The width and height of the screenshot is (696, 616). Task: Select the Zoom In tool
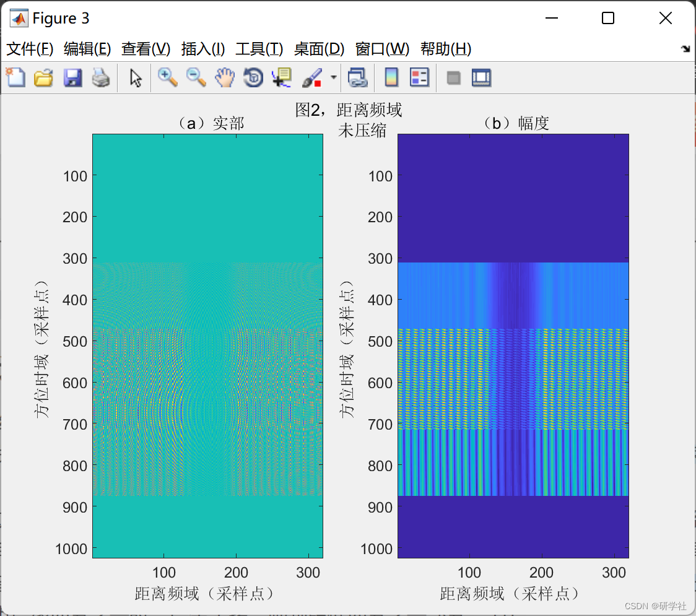(167, 77)
